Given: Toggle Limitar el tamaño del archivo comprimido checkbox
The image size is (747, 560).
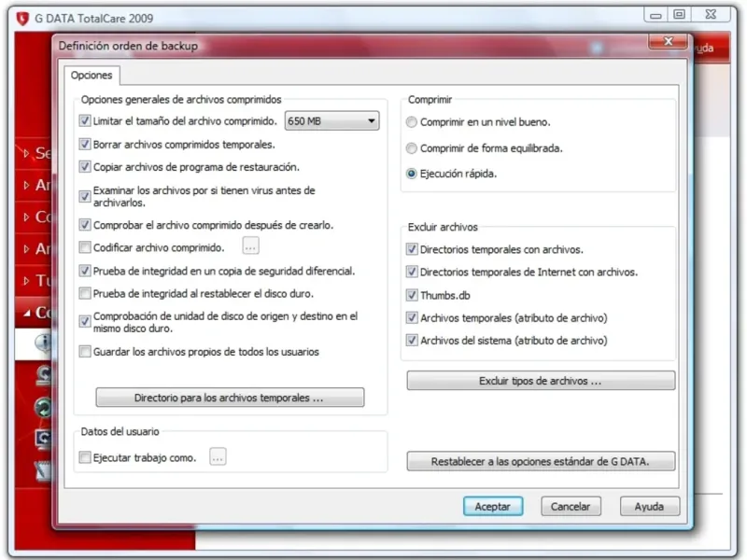Looking at the screenshot, I should (x=85, y=121).
